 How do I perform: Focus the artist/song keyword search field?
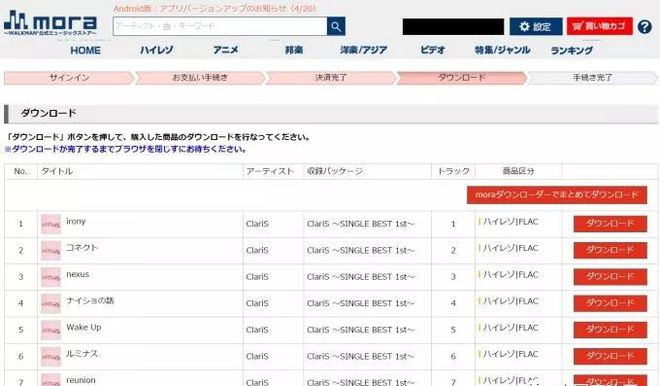pos(220,27)
